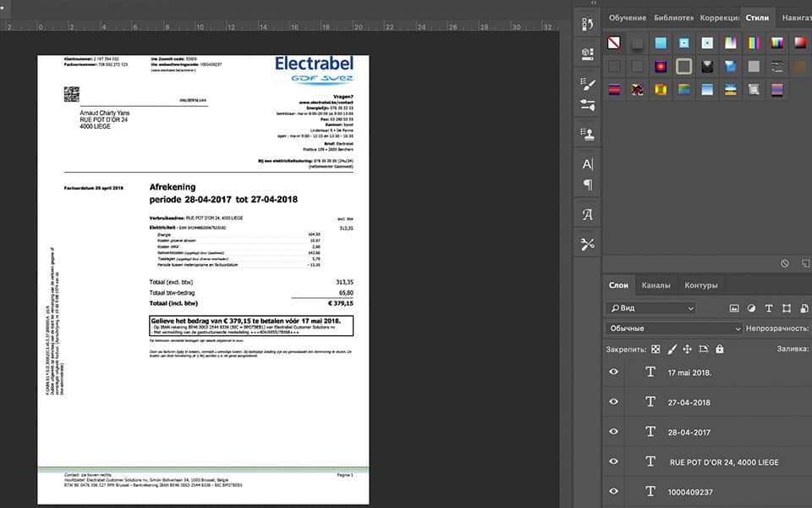Open the History panel icon
The height and width of the screenshot is (508, 812).
[587, 24]
